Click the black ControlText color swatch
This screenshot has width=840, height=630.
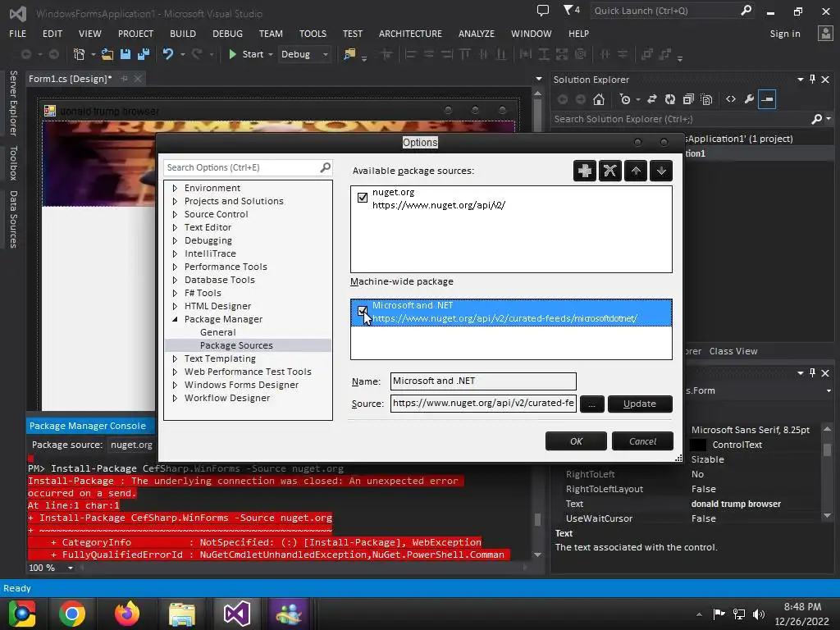[x=697, y=445]
